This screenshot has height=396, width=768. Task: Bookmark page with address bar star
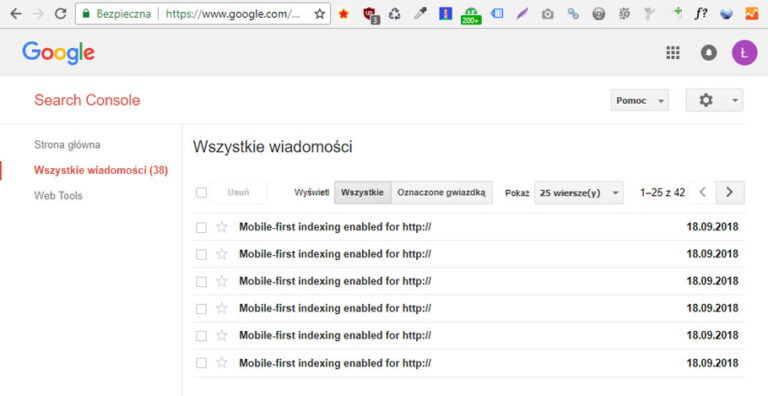[319, 14]
